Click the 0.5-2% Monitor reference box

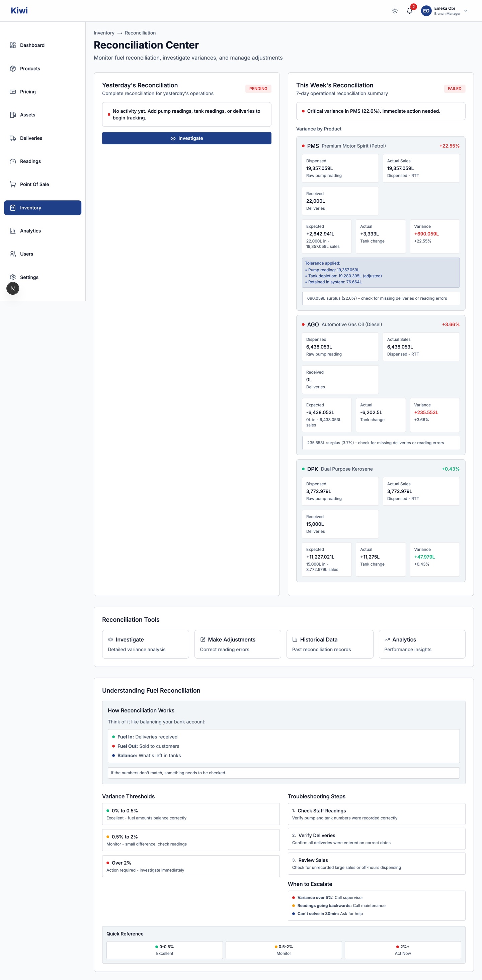(x=284, y=950)
